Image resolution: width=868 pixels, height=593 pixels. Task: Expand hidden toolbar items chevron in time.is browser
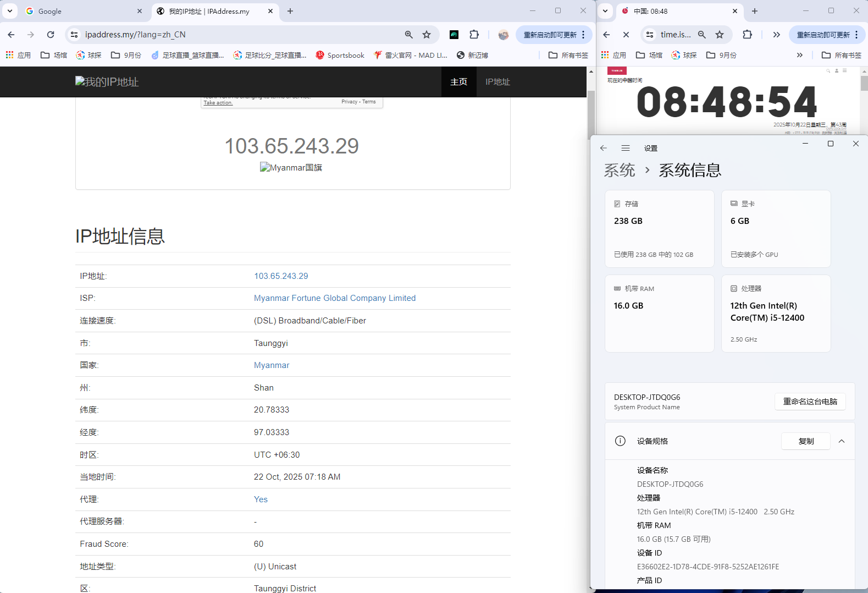pos(776,34)
